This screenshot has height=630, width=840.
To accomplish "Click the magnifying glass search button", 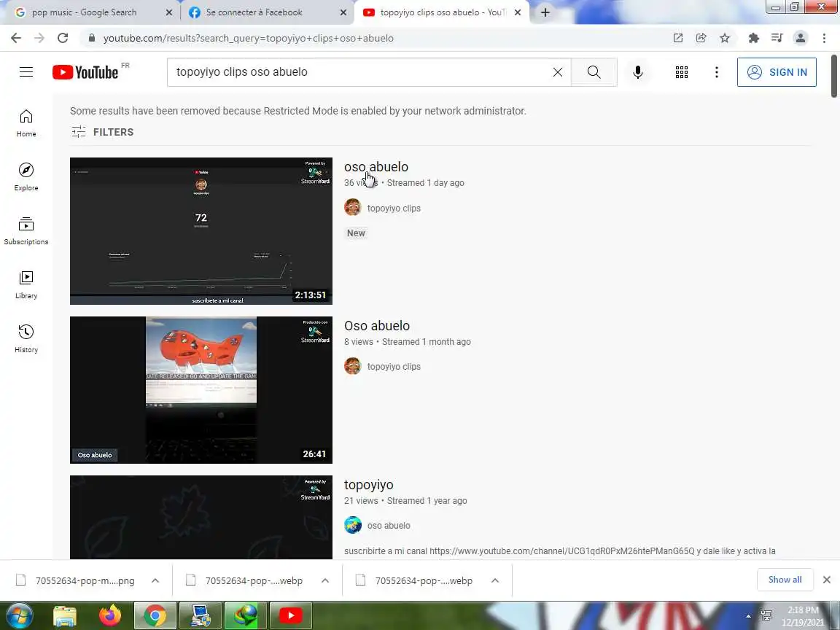I will (x=594, y=71).
